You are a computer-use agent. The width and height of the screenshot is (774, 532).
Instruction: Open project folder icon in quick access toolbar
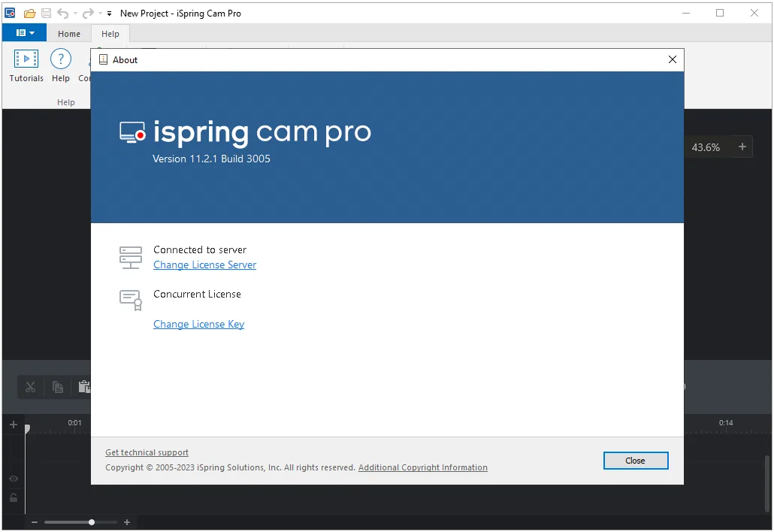[29, 14]
